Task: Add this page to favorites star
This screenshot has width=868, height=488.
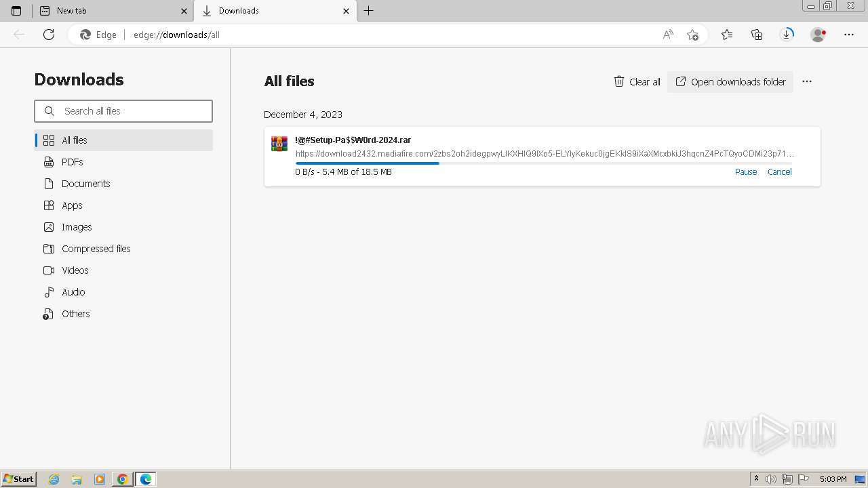Action: click(x=692, y=35)
